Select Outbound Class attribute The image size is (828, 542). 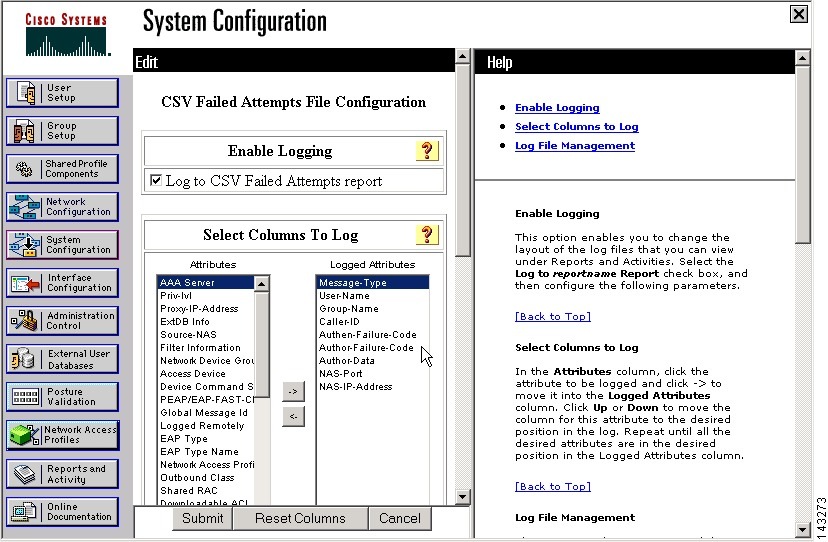pyautogui.click(x=205, y=478)
